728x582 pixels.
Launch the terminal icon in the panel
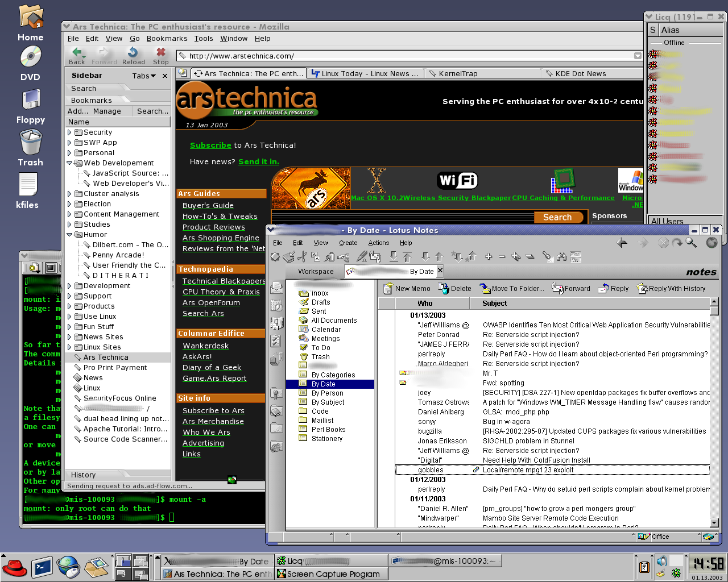(x=42, y=567)
